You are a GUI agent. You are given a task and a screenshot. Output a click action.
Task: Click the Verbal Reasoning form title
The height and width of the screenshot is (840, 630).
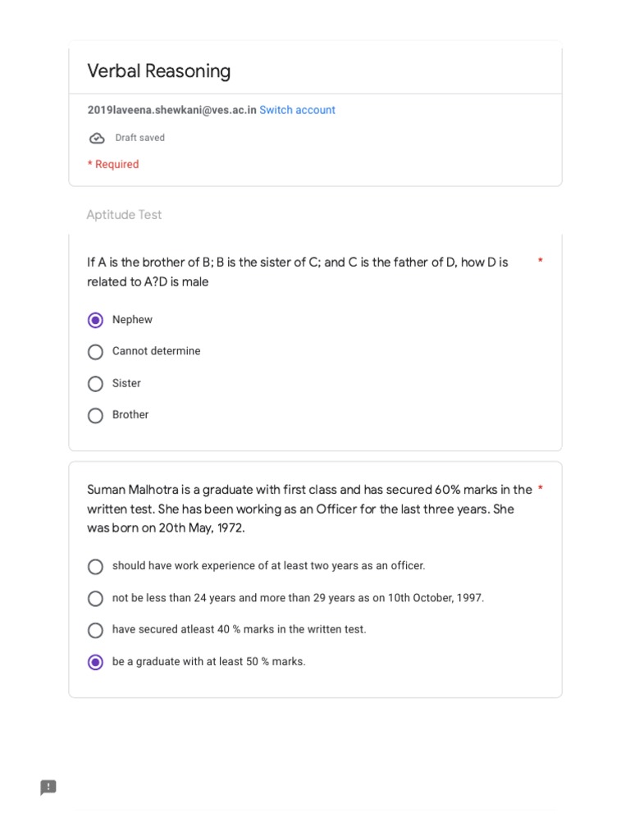click(159, 71)
